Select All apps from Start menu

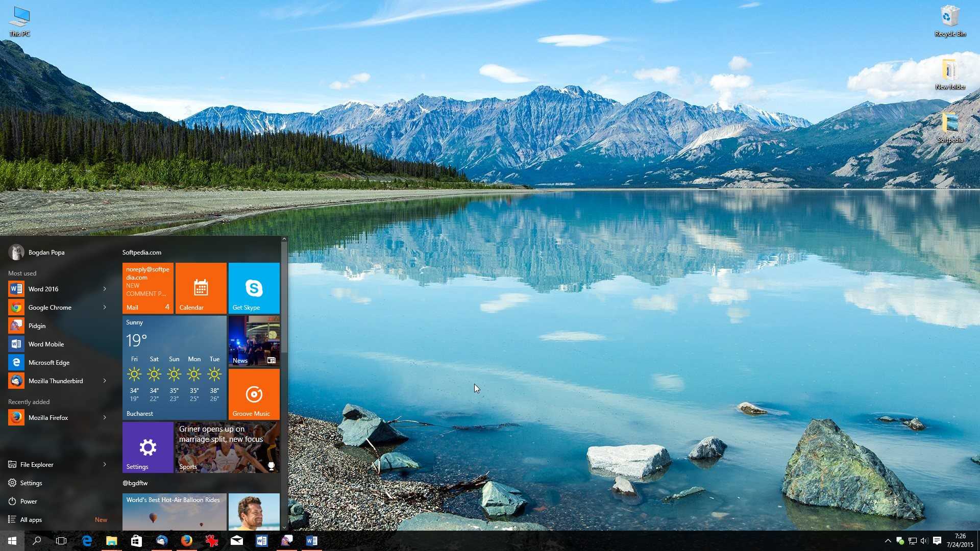(x=32, y=519)
